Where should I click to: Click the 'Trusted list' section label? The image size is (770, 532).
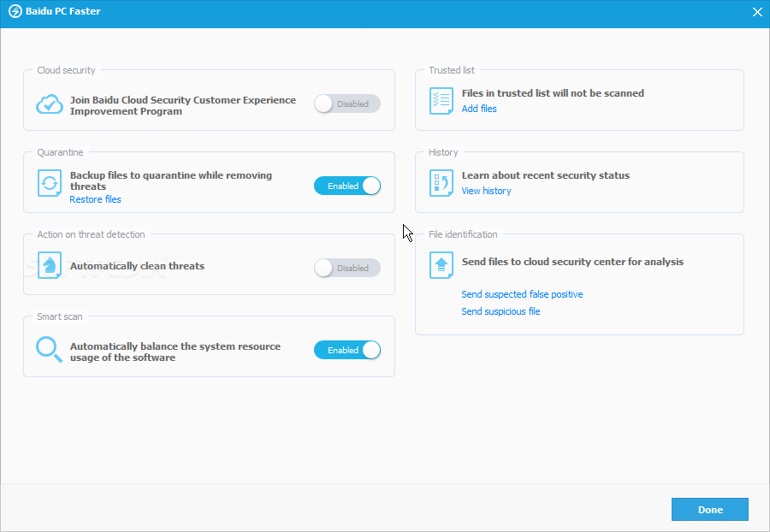point(452,70)
